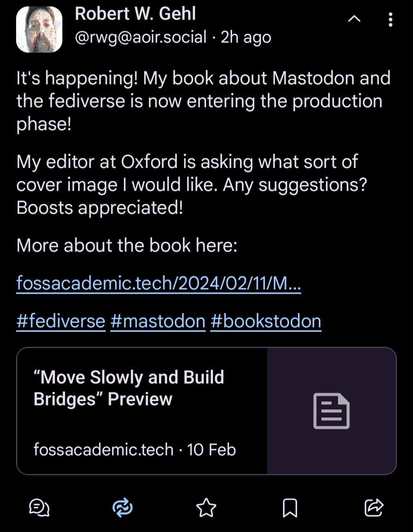Open the #bookstodon hashtag
This screenshot has width=413, height=532.
[266, 321]
